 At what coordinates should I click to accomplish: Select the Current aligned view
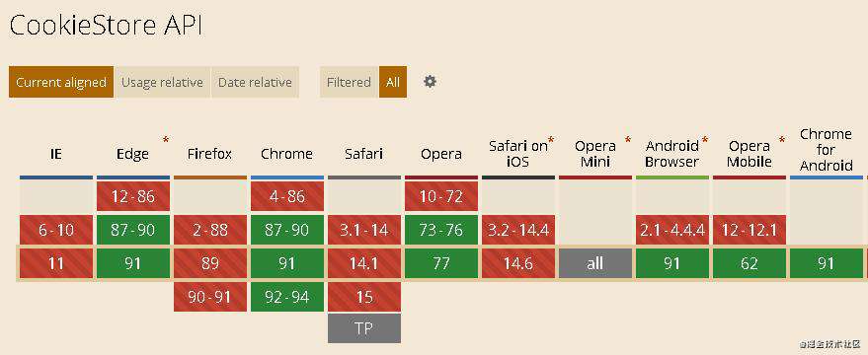click(61, 82)
